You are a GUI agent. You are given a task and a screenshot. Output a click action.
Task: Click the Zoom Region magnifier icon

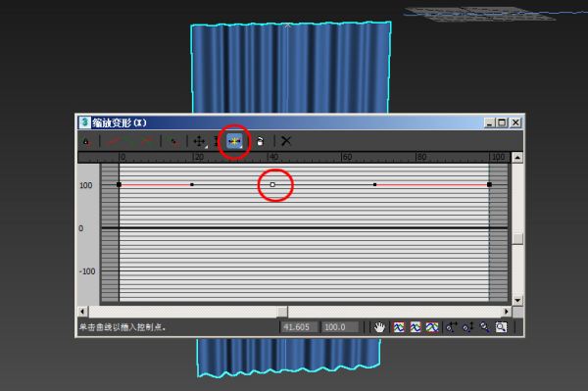coord(501,327)
